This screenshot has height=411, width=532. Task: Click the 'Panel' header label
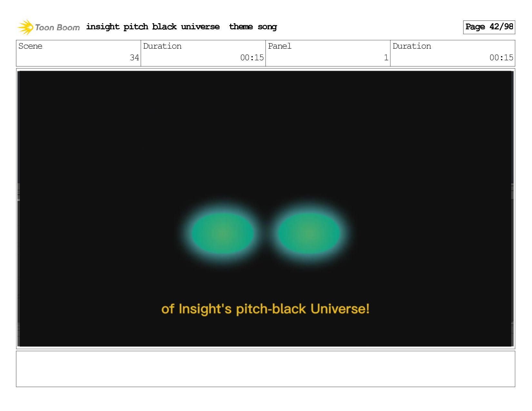click(x=280, y=46)
